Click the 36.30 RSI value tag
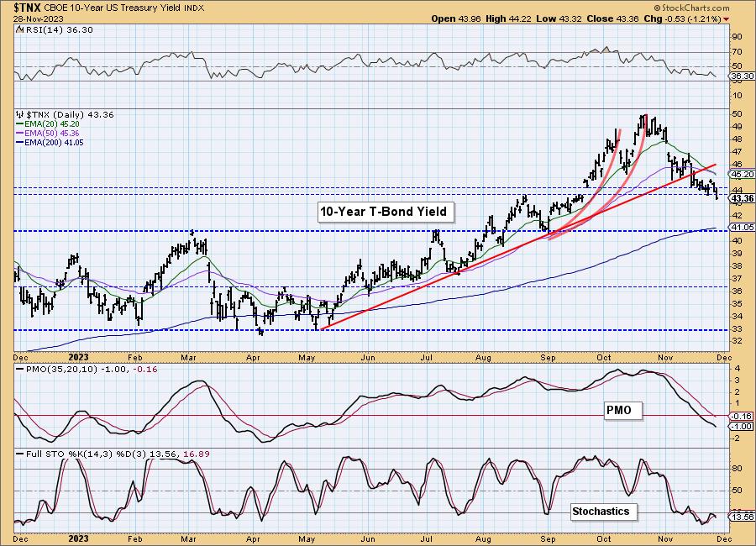This screenshot has width=756, height=546. tap(743, 76)
